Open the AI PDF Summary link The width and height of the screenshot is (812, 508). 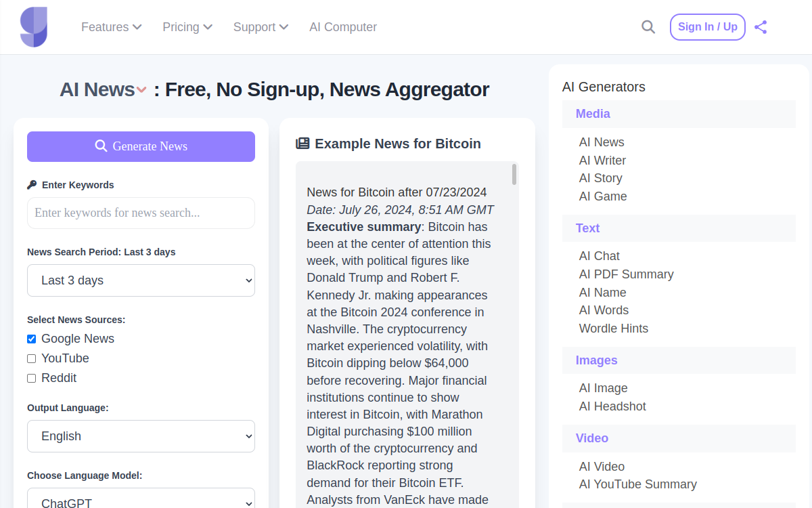point(627,274)
